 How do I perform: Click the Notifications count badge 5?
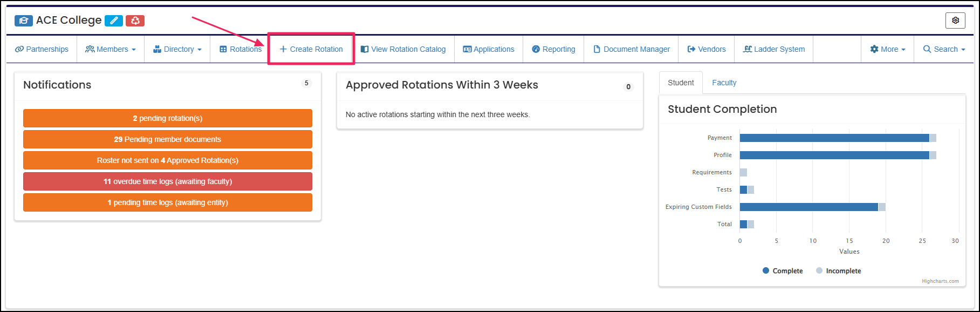pyautogui.click(x=306, y=83)
